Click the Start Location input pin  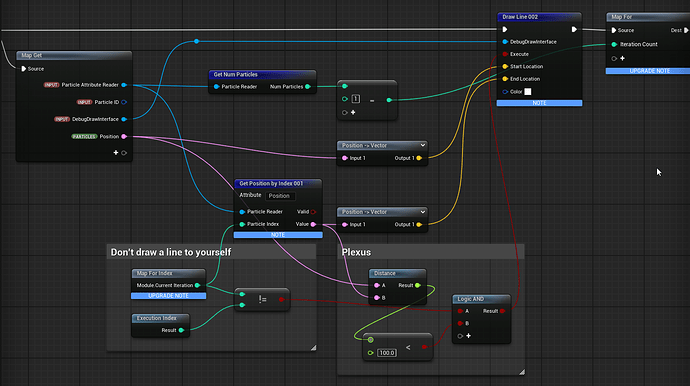click(x=505, y=66)
